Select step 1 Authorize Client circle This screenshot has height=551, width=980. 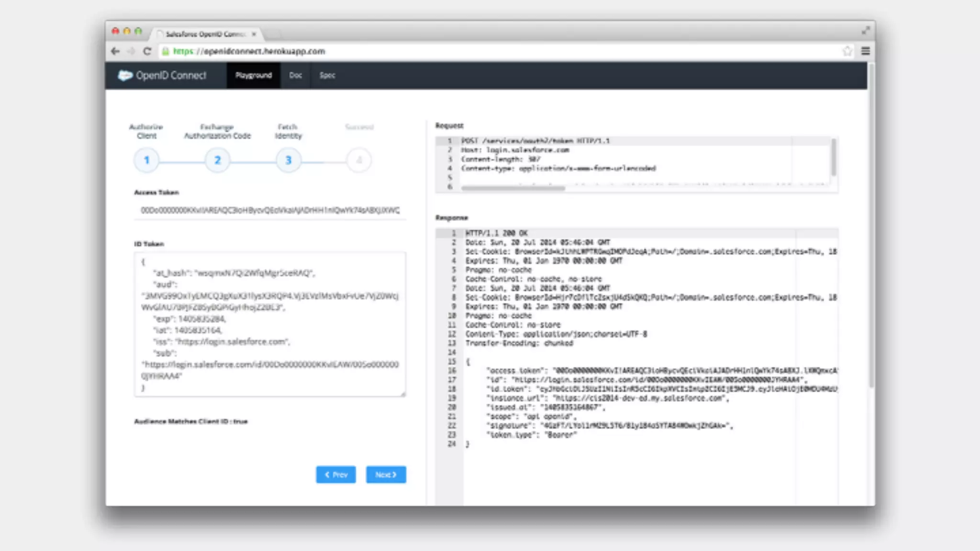147,160
